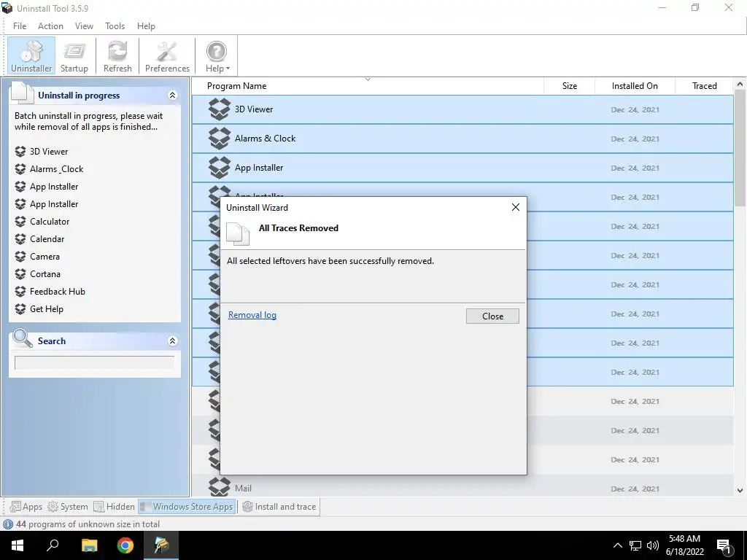Image resolution: width=747 pixels, height=560 pixels.
Task: Launch Google Chrome from the taskbar
Action: 125,545
